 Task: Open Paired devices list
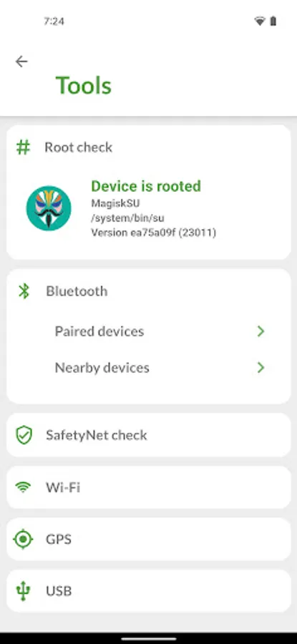click(x=148, y=331)
